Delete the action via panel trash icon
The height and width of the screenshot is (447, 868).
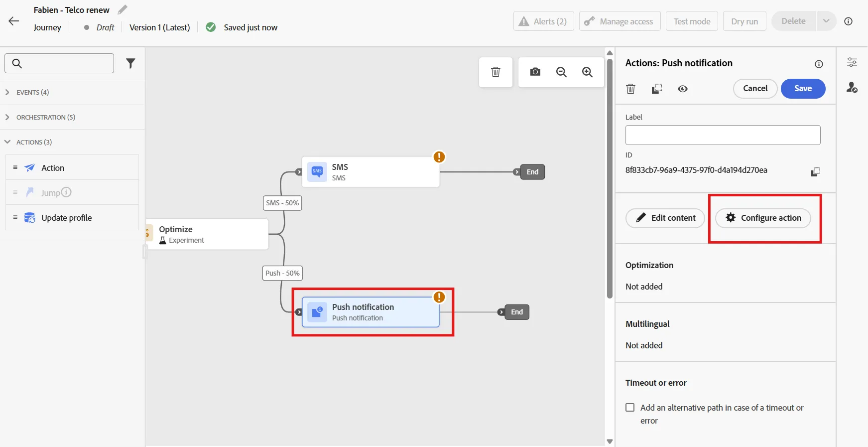pos(630,89)
